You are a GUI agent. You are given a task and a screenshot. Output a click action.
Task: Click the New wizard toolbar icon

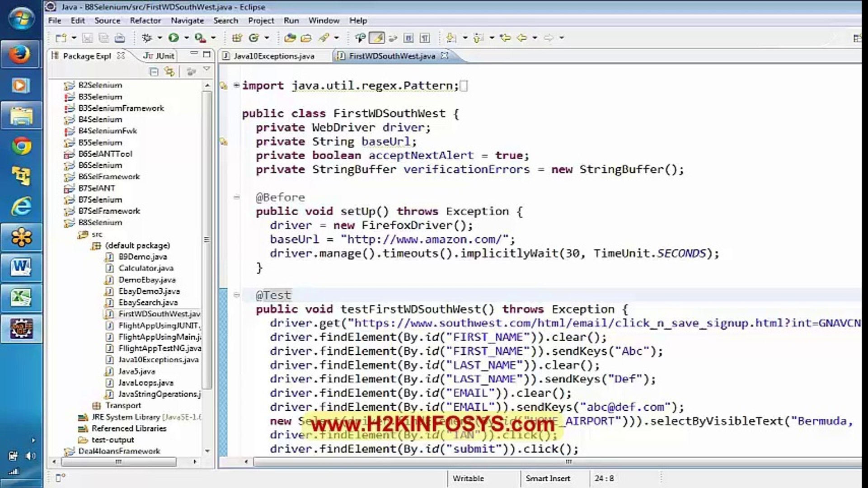[x=61, y=38]
